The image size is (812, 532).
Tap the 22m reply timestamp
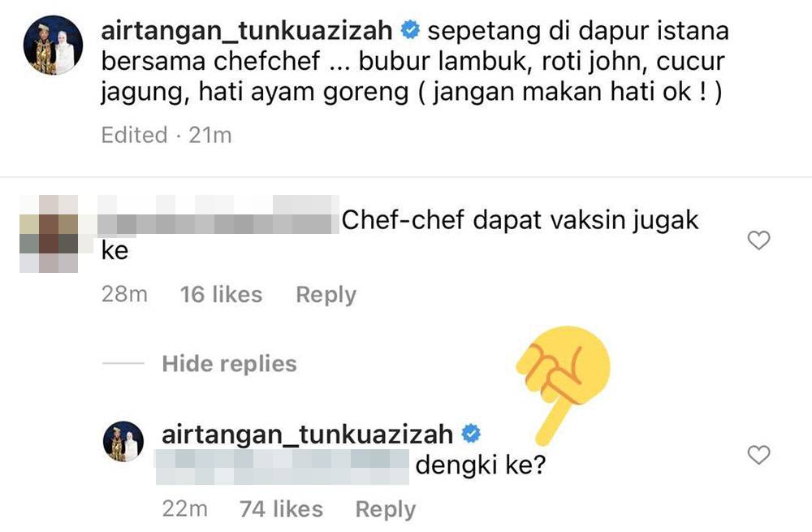click(x=185, y=509)
